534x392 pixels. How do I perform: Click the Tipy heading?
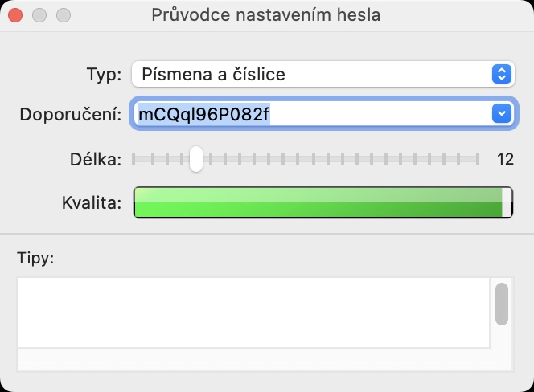[34, 258]
